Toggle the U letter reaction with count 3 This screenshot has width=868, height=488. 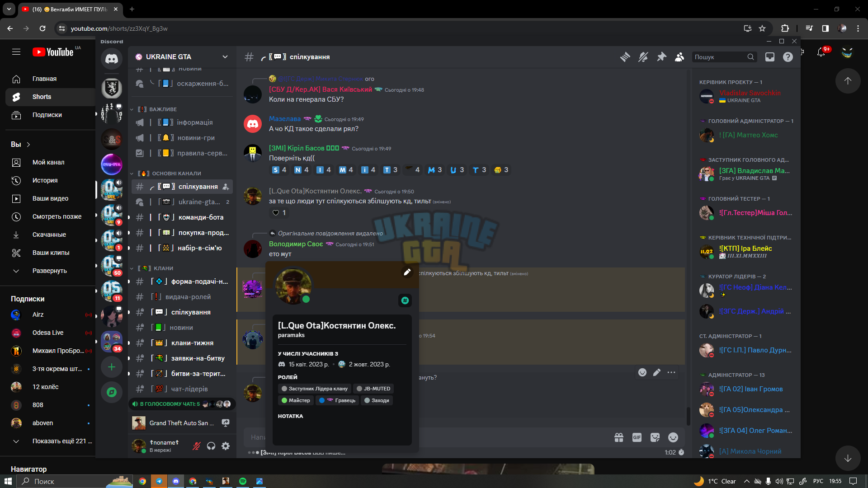pos(457,170)
